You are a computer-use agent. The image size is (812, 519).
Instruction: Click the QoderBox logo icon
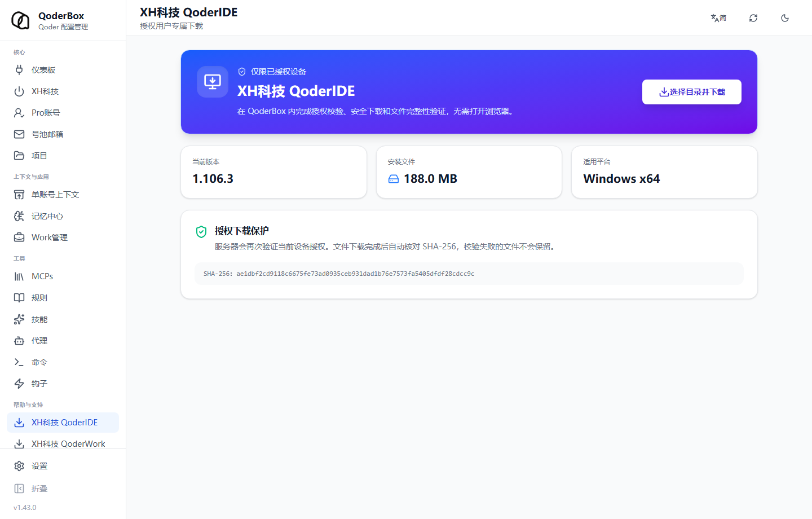tap(20, 20)
